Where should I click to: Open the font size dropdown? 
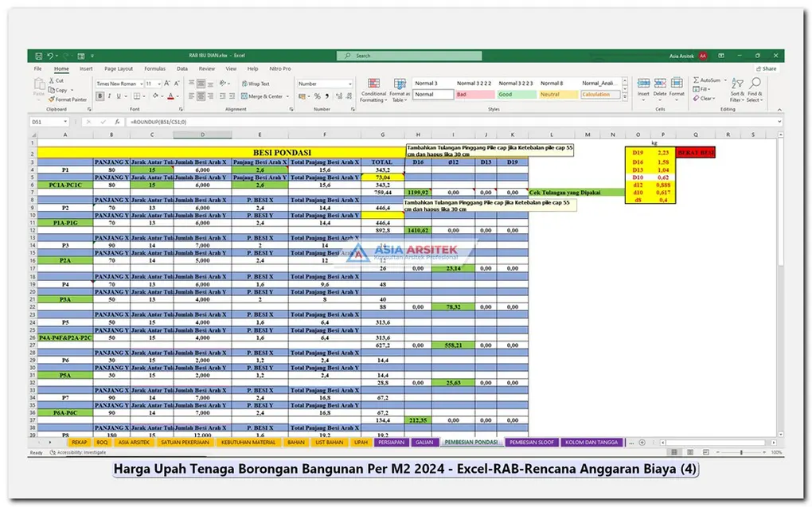158,84
